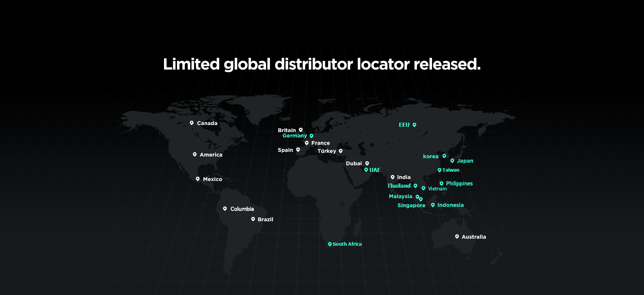Click the Singapore text label

click(x=411, y=205)
